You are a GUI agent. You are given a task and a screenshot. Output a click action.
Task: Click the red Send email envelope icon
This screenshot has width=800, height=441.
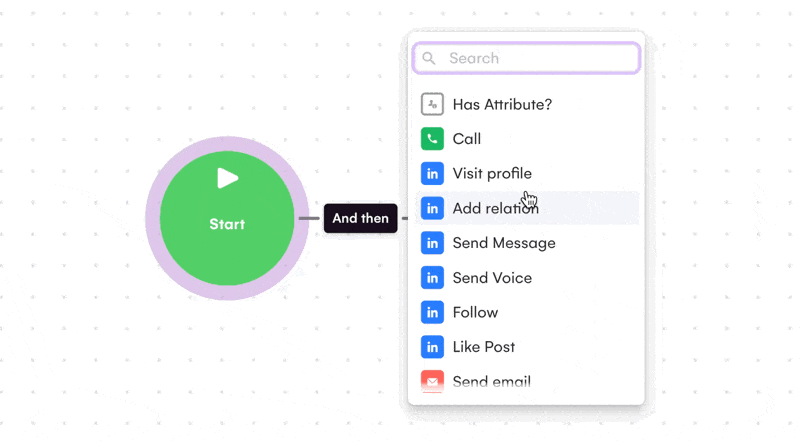[432, 381]
